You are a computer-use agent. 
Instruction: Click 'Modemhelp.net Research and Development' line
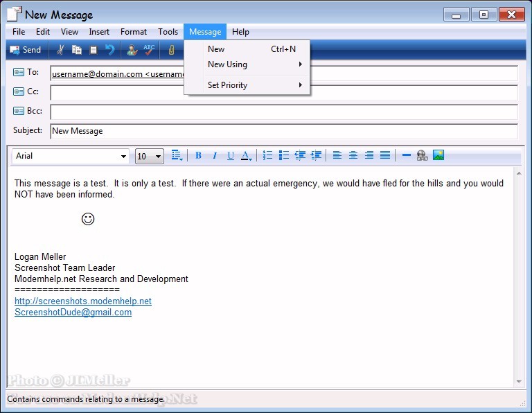tap(101, 279)
